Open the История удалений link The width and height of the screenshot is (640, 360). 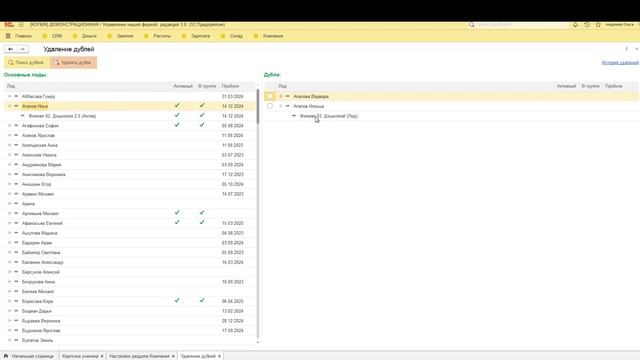click(x=620, y=62)
